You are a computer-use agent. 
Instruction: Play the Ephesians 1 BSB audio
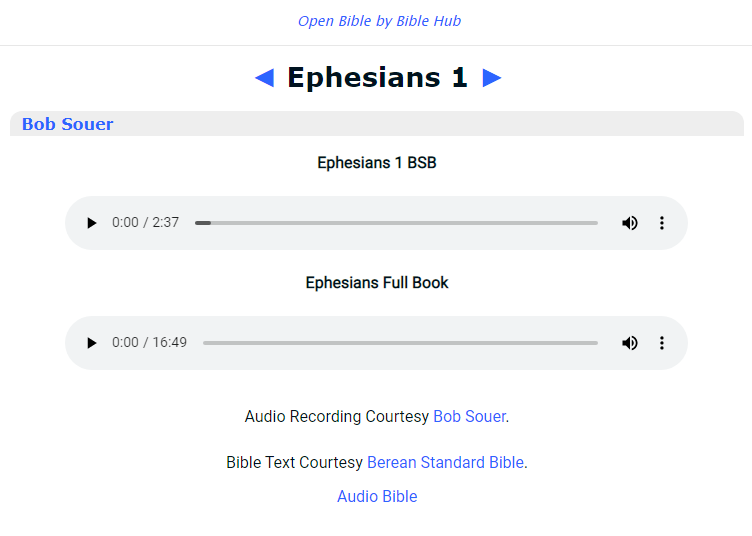92,223
